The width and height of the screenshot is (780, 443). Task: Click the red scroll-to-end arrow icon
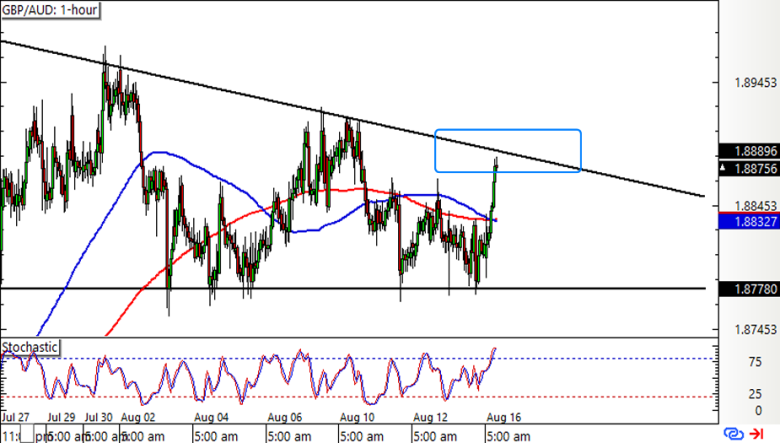pyautogui.click(x=757, y=434)
